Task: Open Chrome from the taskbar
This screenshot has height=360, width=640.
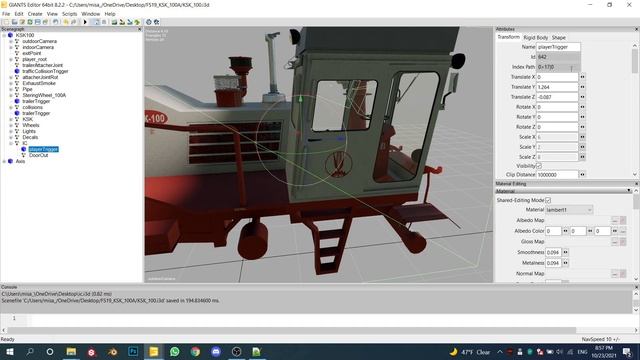Action: tap(196, 351)
